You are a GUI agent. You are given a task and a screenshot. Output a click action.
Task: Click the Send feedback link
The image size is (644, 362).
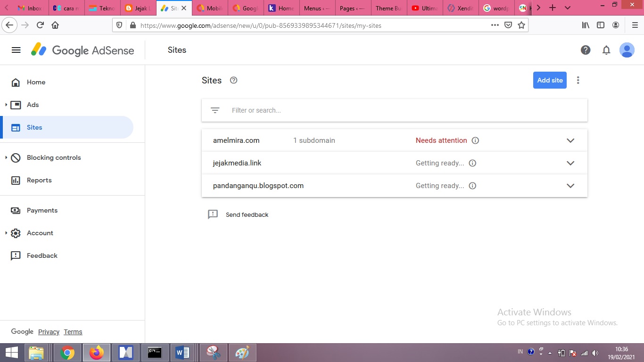[x=247, y=214]
